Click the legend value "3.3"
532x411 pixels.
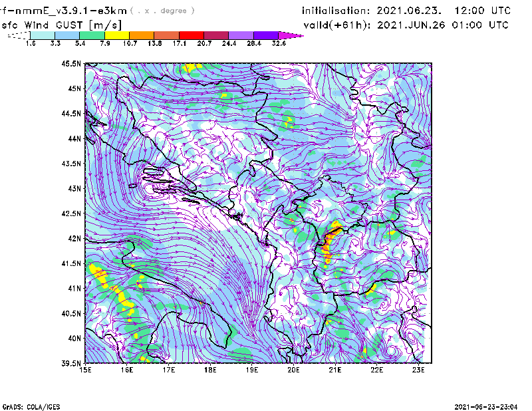[x=55, y=43]
